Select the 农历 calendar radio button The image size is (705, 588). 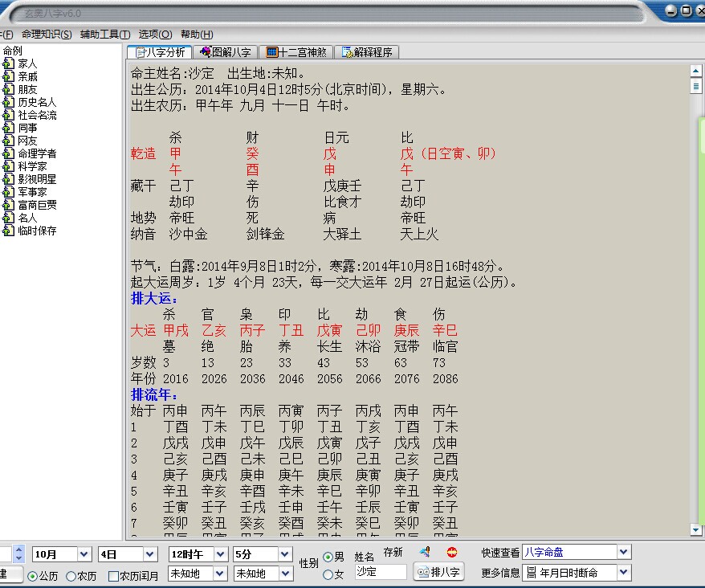coord(71,576)
